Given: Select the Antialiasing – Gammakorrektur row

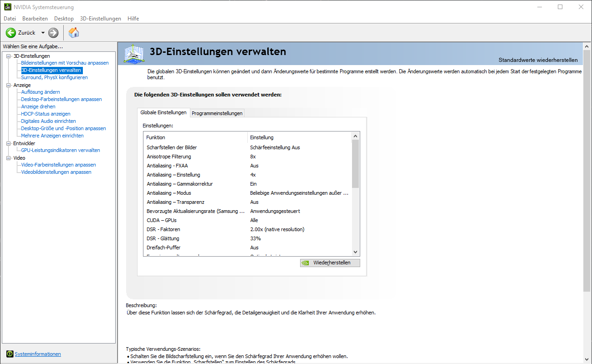Looking at the screenshot, I should coord(248,184).
